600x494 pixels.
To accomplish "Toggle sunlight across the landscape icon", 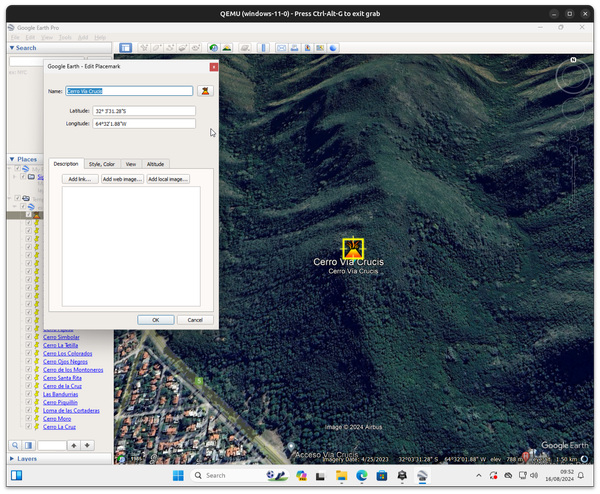I will coord(227,48).
